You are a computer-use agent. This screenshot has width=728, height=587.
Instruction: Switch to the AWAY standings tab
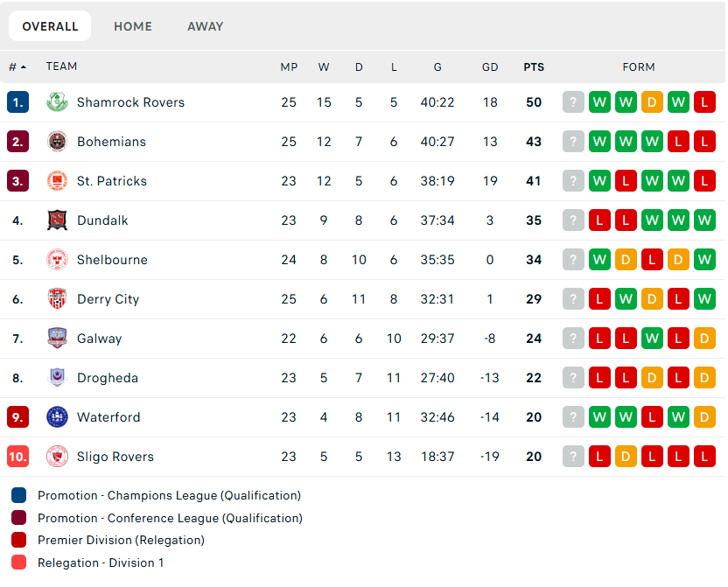[x=206, y=26]
